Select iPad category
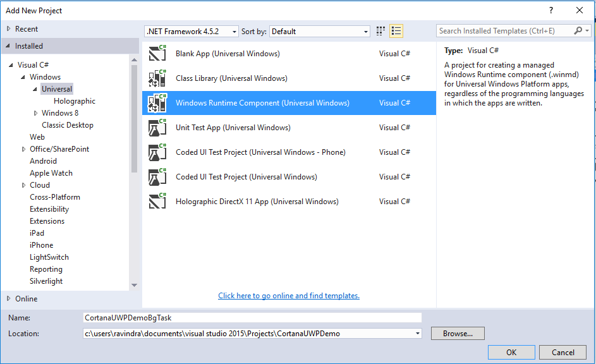 [37, 233]
